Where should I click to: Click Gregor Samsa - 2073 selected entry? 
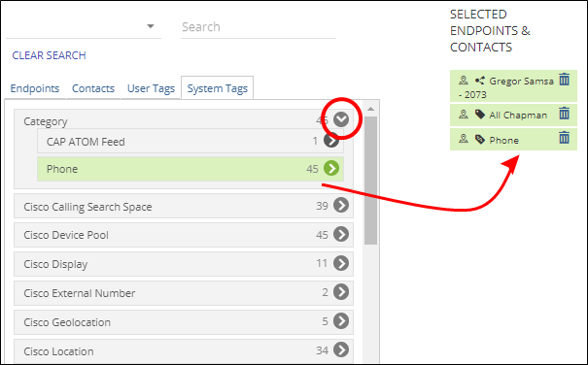[x=513, y=86]
